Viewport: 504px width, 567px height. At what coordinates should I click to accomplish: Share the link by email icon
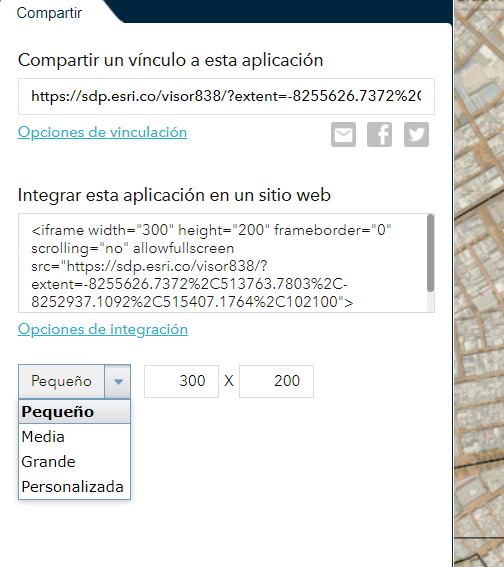(343, 135)
